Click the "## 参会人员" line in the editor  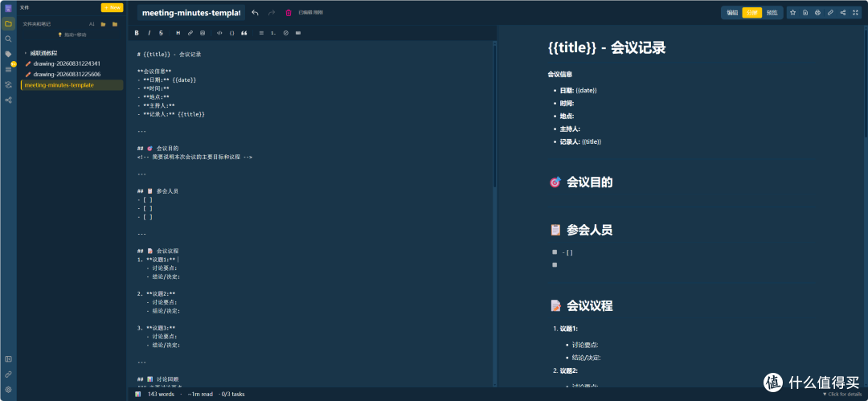[158, 191]
